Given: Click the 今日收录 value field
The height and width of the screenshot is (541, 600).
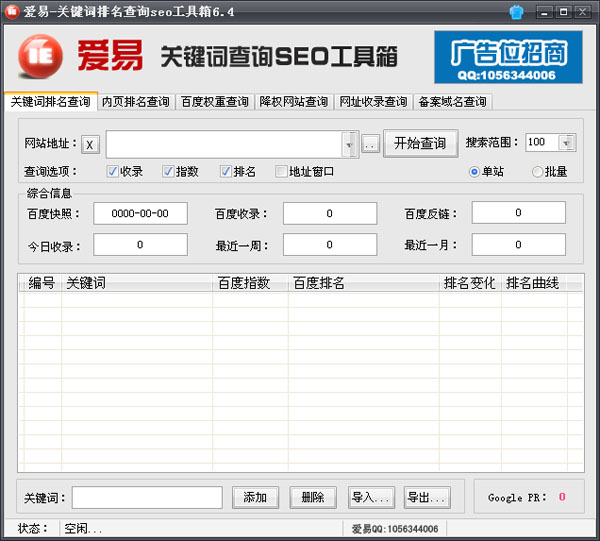Looking at the screenshot, I should pyautogui.click(x=140, y=245).
